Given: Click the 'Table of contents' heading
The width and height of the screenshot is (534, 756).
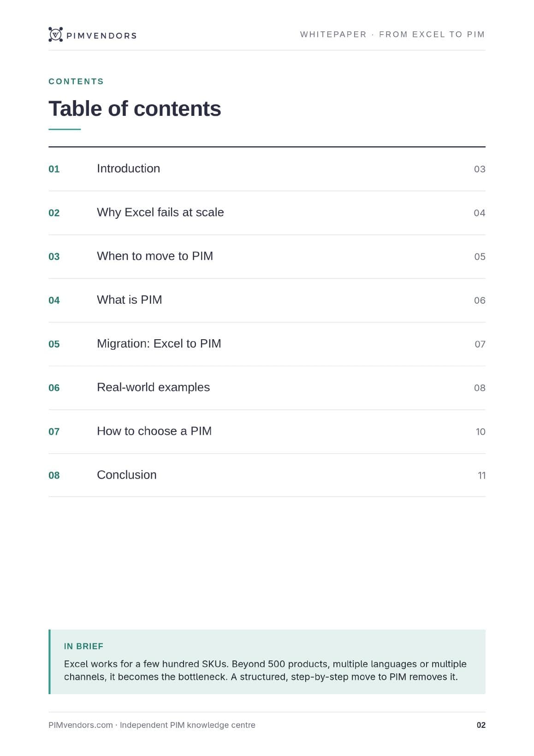Looking at the screenshot, I should (135, 109).
